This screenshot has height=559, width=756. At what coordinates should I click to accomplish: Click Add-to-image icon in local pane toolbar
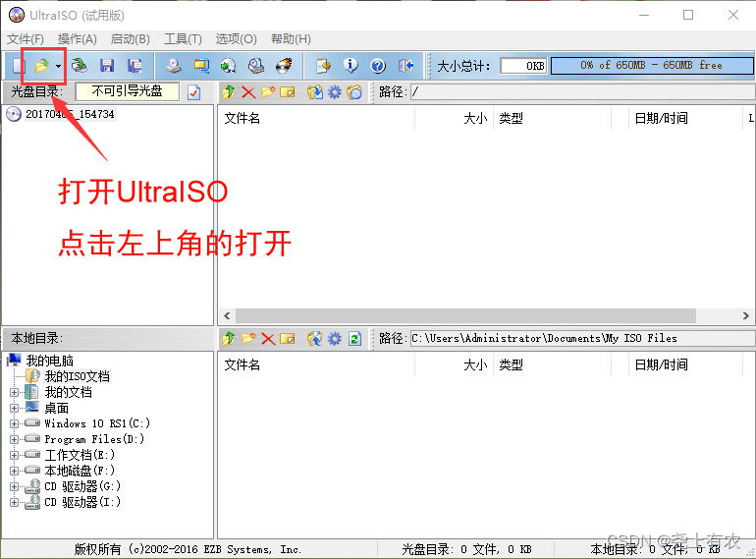click(x=315, y=339)
